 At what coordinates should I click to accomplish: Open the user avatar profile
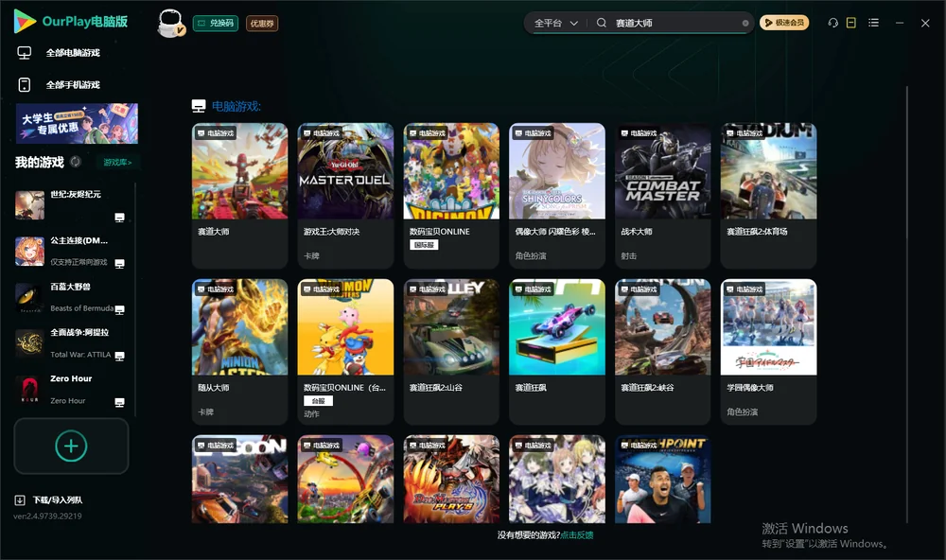[170, 23]
